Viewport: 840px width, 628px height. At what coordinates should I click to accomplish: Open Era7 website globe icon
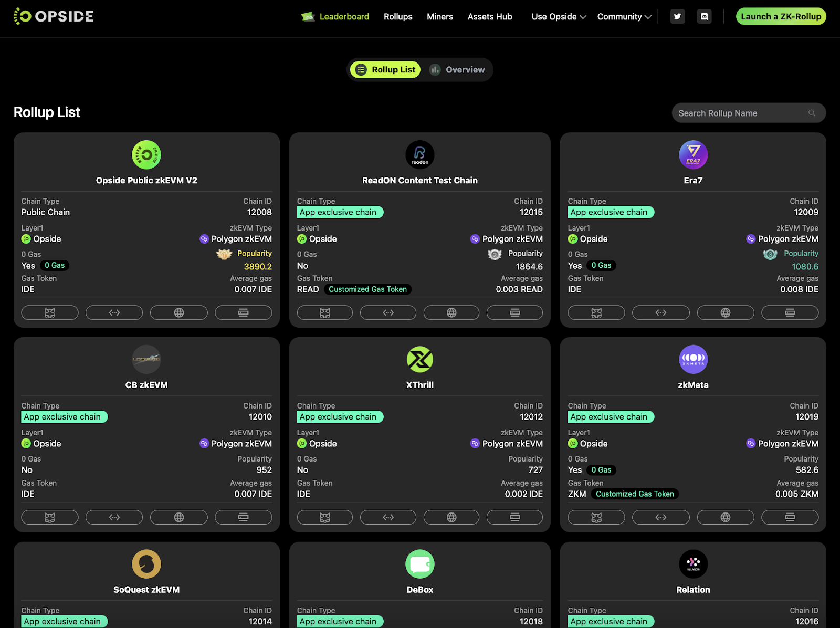(726, 312)
